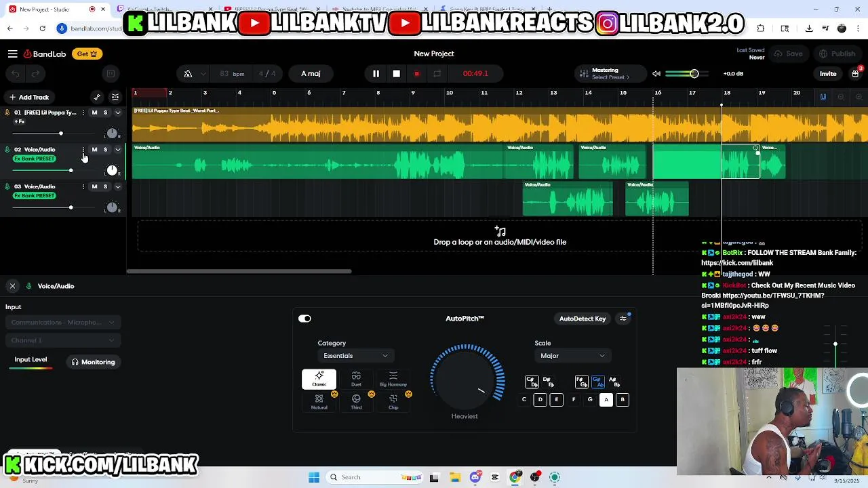Screen dimensions: 868x488
Task: Toggle the AutoPitch on/off switch
Action: pyautogui.click(x=304, y=319)
